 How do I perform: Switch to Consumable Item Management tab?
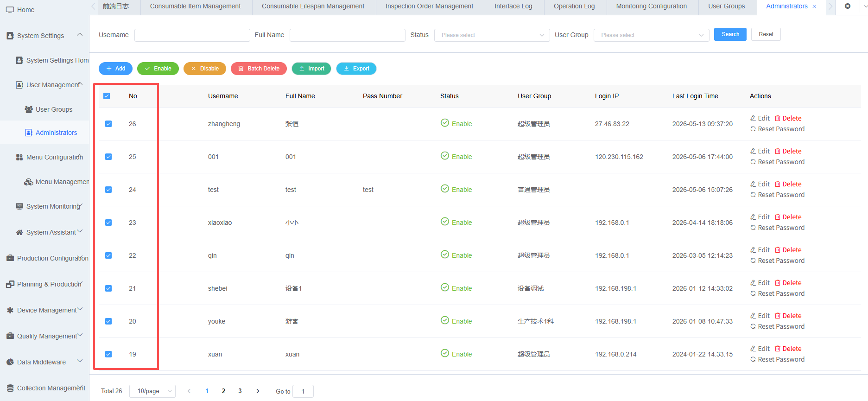(x=195, y=6)
